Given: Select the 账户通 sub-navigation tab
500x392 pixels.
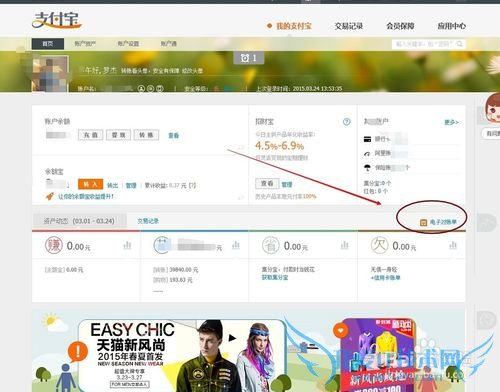Looking at the screenshot, I should coord(169,44).
